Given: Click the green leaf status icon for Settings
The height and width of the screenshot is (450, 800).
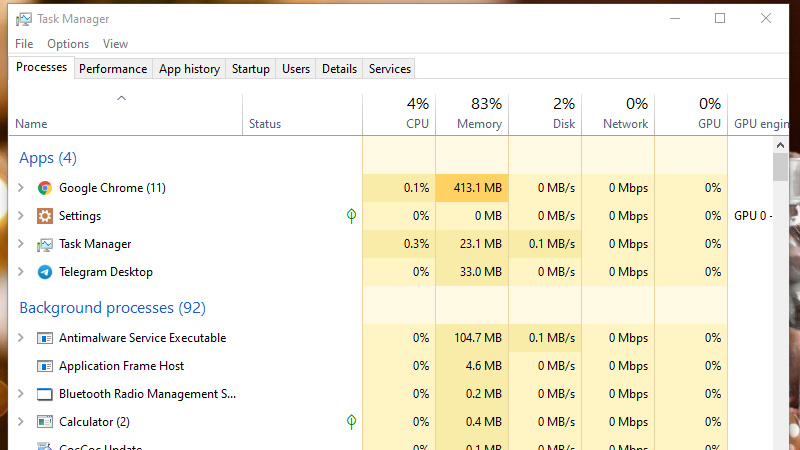Looking at the screenshot, I should (x=351, y=216).
